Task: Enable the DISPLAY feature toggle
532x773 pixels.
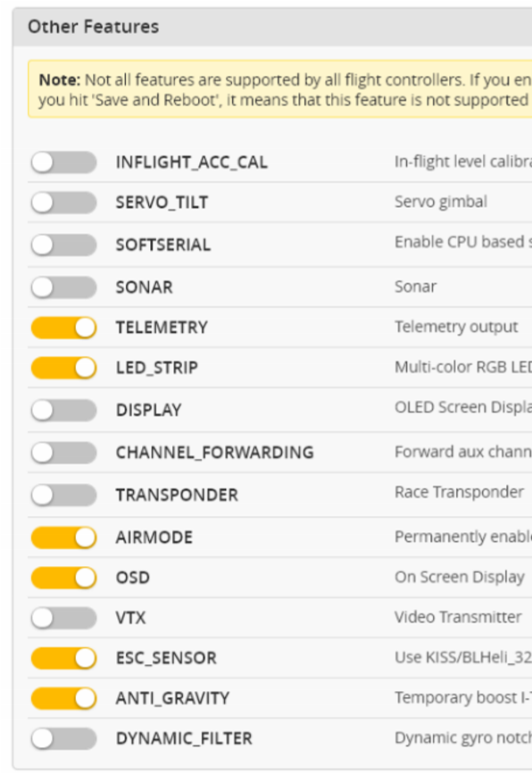Action: point(63,411)
